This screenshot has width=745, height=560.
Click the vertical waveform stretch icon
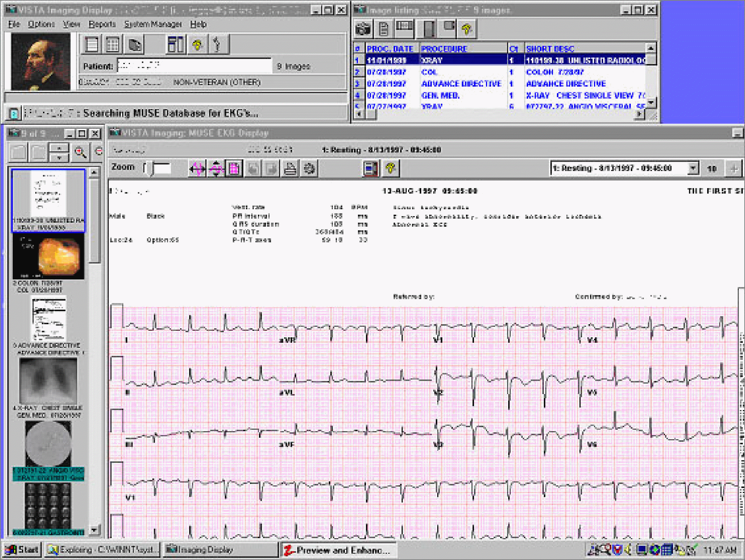[216, 168]
